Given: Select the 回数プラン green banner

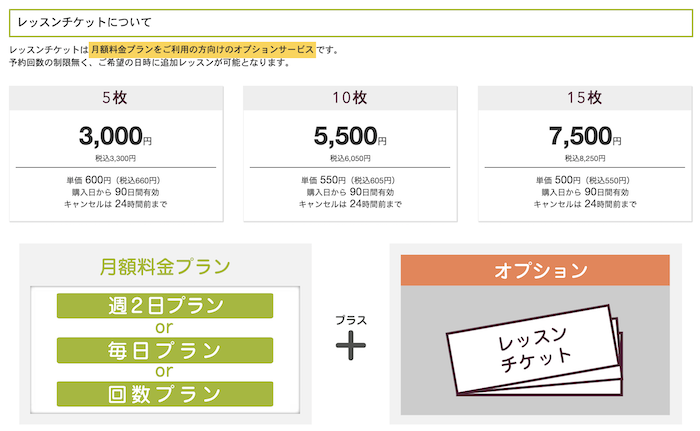Looking at the screenshot, I should click(165, 394).
